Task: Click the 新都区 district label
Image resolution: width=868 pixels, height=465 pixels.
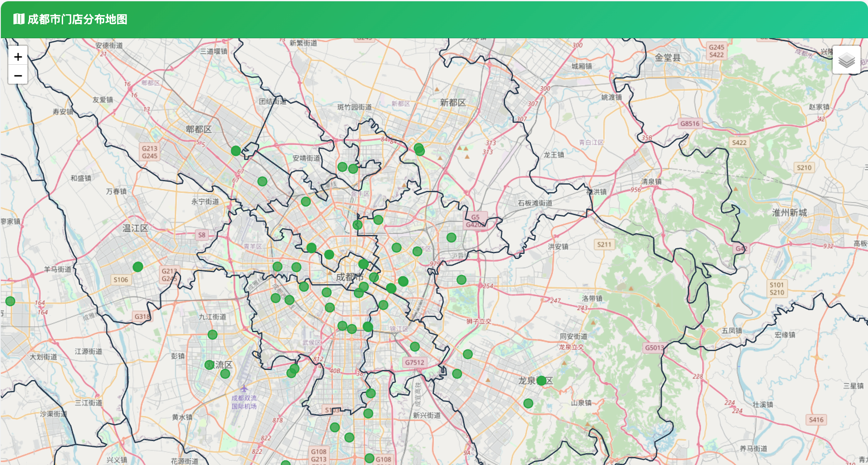Action: click(x=452, y=103)
